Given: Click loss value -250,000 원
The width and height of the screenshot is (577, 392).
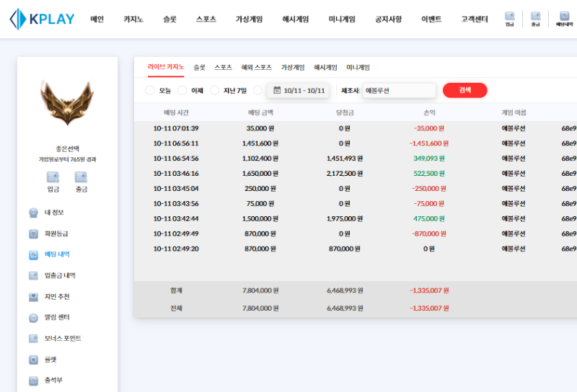Looking at the screenshot, I should click(429, 189).
